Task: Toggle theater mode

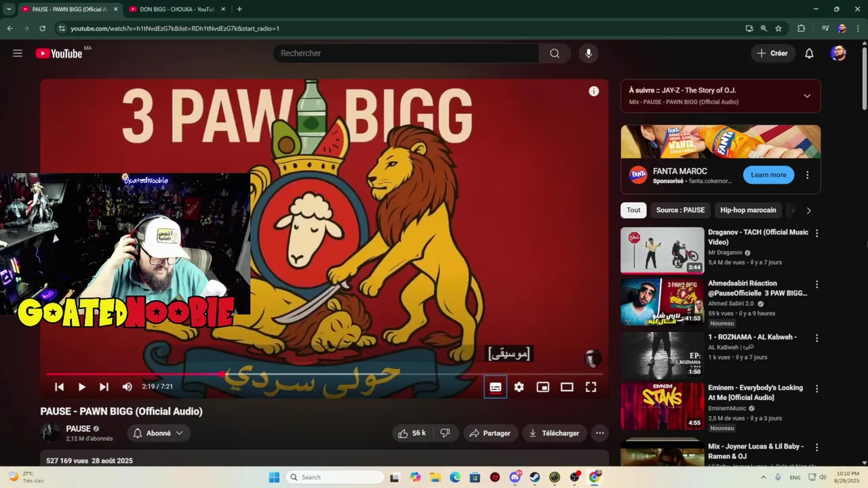Action: 567,387
